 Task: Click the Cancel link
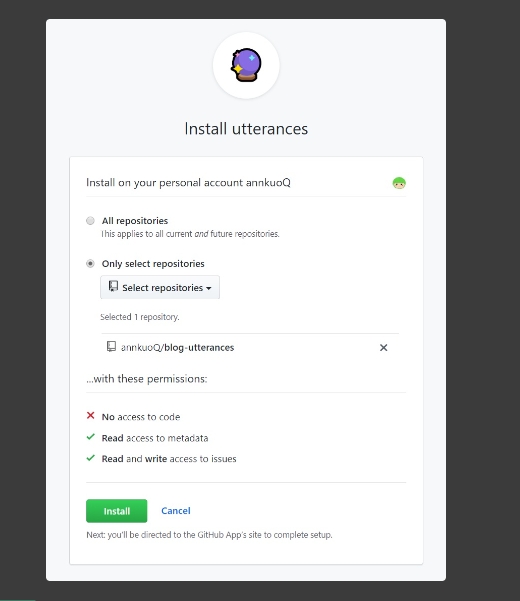pos(176,511)
